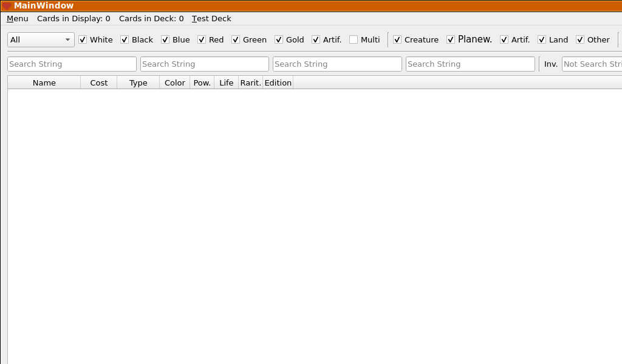
Task: Click the Edition column header
Action: [x=278, y=83]
